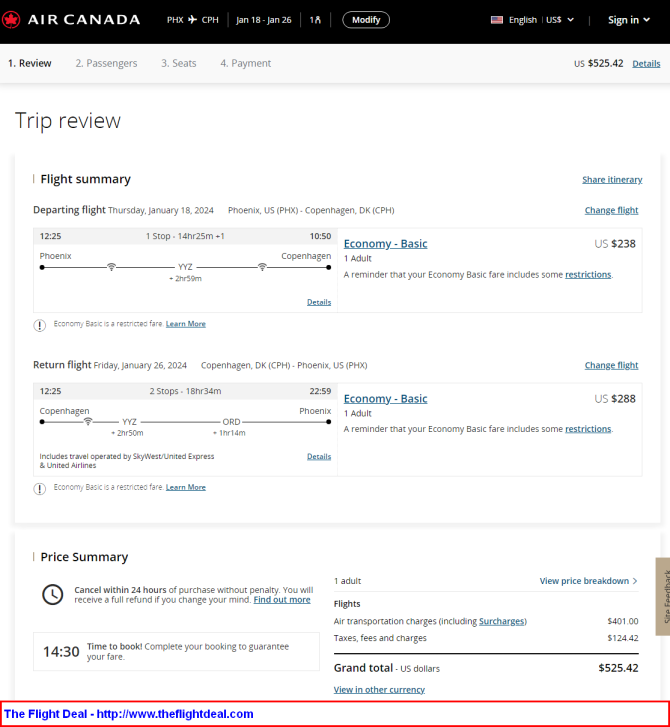Click Learn More under the departing flight
Screen dimensions: 670x727
(x=185, y=324)
